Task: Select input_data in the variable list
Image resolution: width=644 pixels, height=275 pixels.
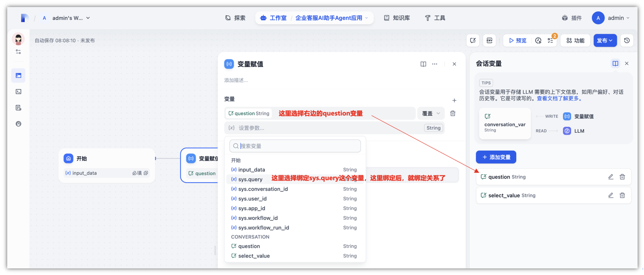Action: point(295,170)
